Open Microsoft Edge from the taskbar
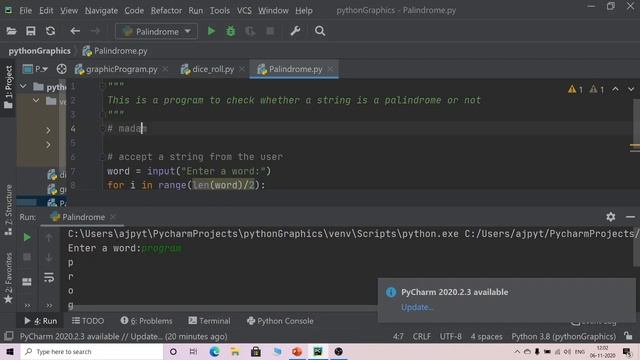640x360 pixels. [x=214, y=351]
